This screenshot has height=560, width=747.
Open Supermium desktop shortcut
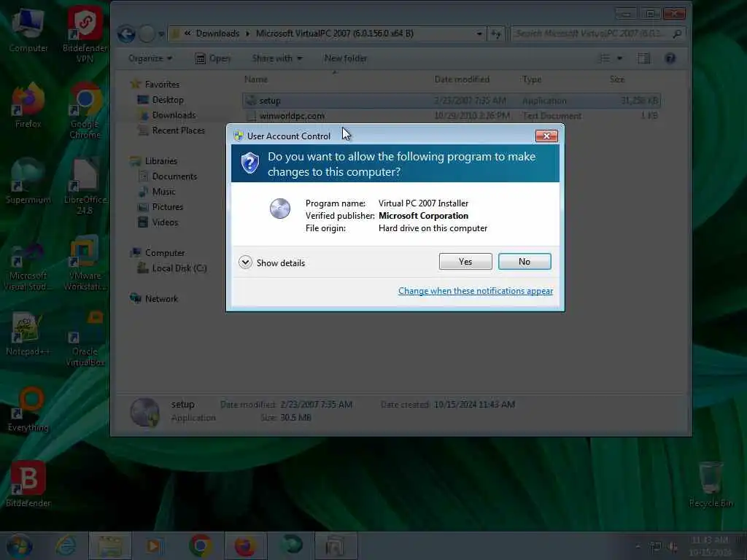(28, 181)
